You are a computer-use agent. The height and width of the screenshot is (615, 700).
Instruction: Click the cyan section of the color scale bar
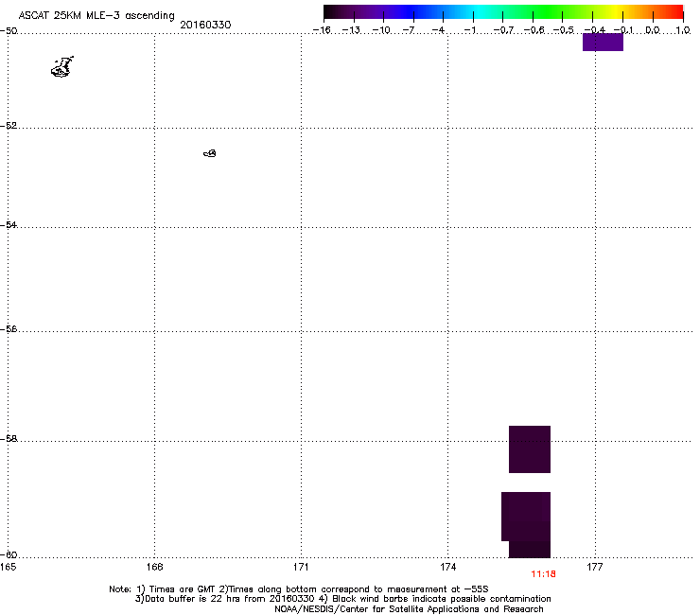(x=478, y=12)
